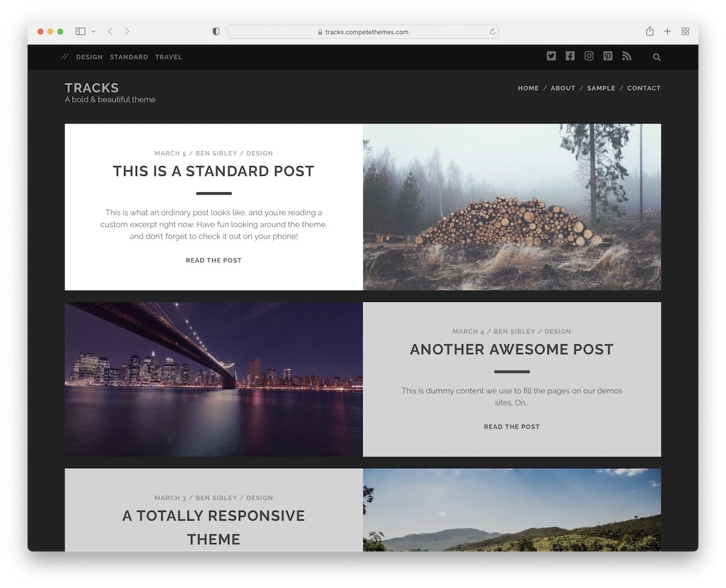
Task: Open the Twitter social icon
Action: click(x=551, y=56)
